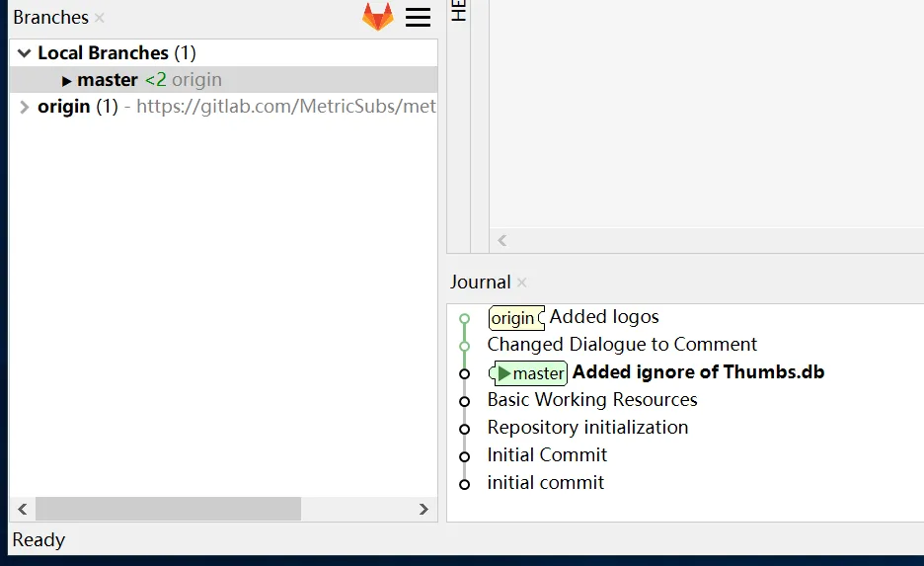Screen dimensions: 924x566
Task: Select 'Added ignore of Thumbs.db' commit
Action: pyautogui.click(x=698, y=372)
